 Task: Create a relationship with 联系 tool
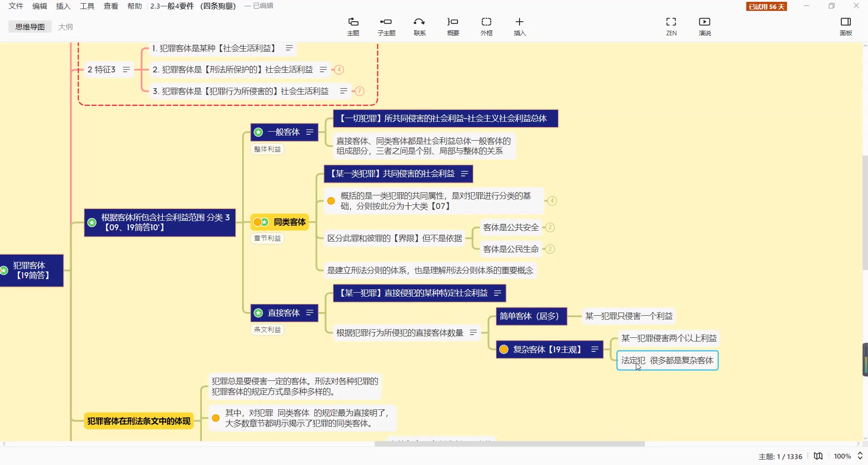[x=420, y=27]
